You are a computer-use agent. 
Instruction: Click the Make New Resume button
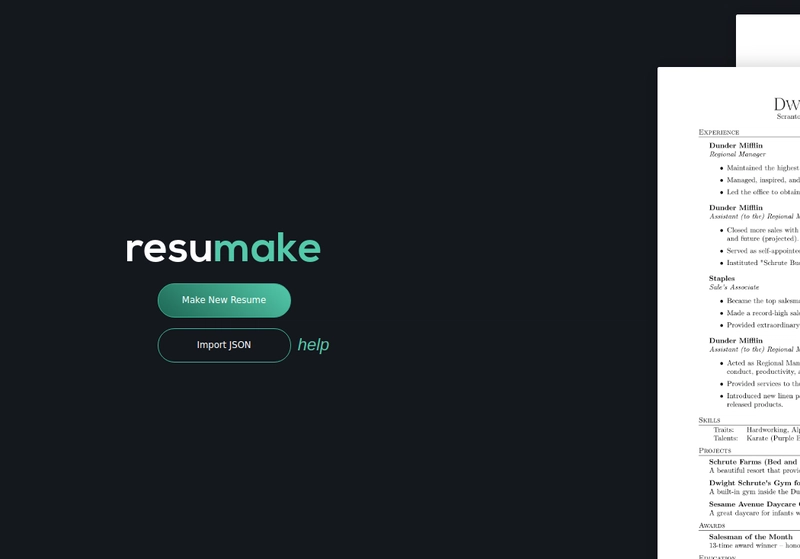[224, 300]
